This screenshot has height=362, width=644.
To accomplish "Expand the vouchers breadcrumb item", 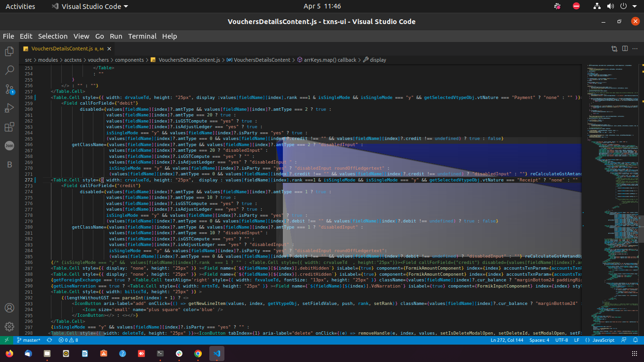I will (x=98, y=60).
